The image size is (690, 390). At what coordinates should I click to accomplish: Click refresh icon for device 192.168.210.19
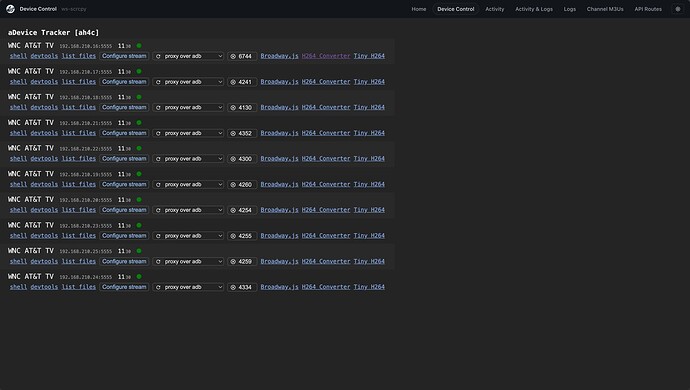point(158,184)
